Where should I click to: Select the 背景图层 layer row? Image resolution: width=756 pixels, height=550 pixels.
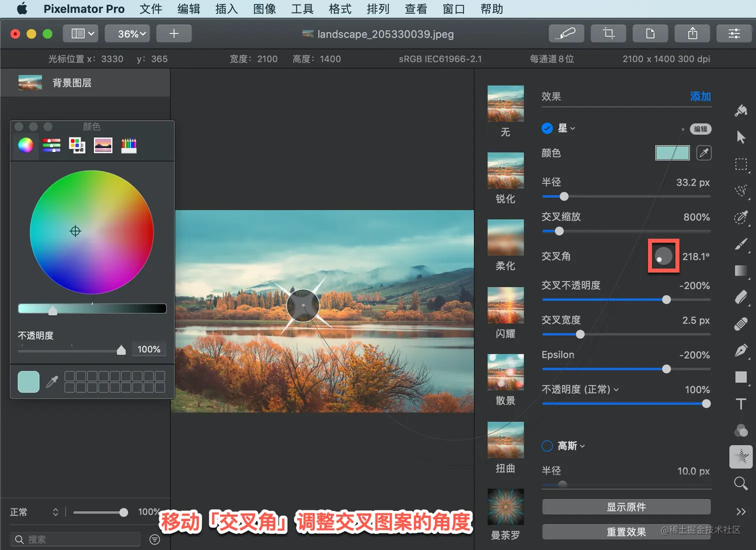coord(85,83)
